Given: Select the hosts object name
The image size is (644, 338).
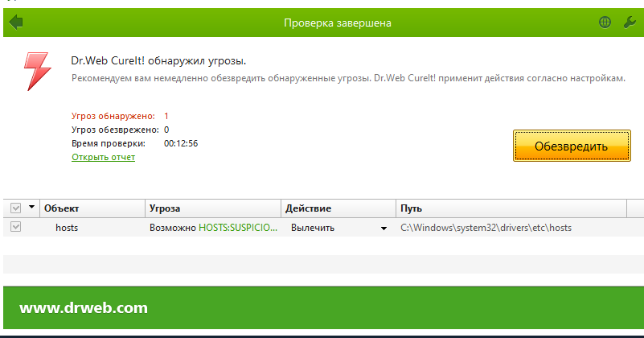Looking at the screenshot, I should click(67, 228).
